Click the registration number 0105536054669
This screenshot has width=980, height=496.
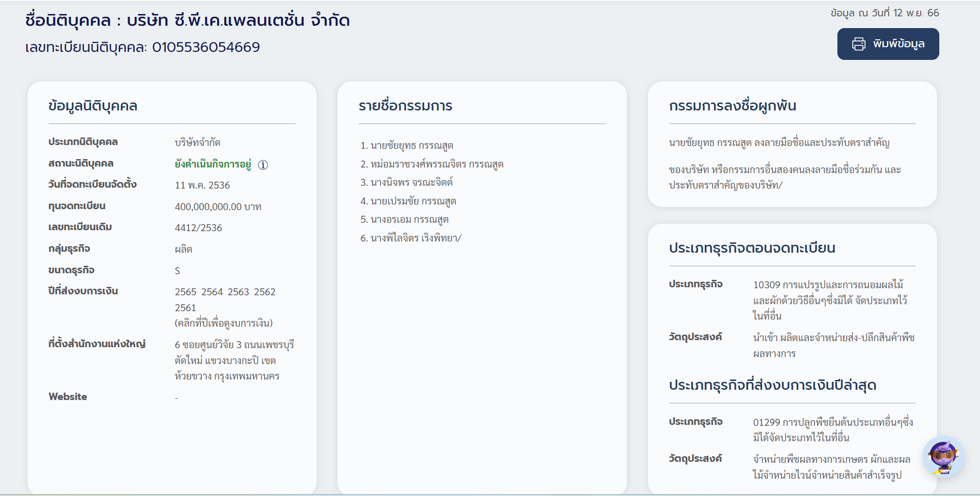tap(206, 47)
